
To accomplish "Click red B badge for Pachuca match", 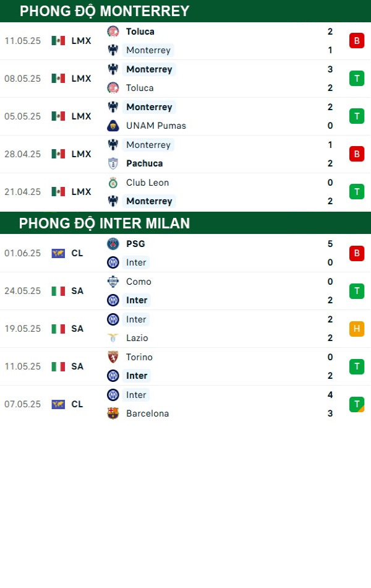I will coord(356,154).
